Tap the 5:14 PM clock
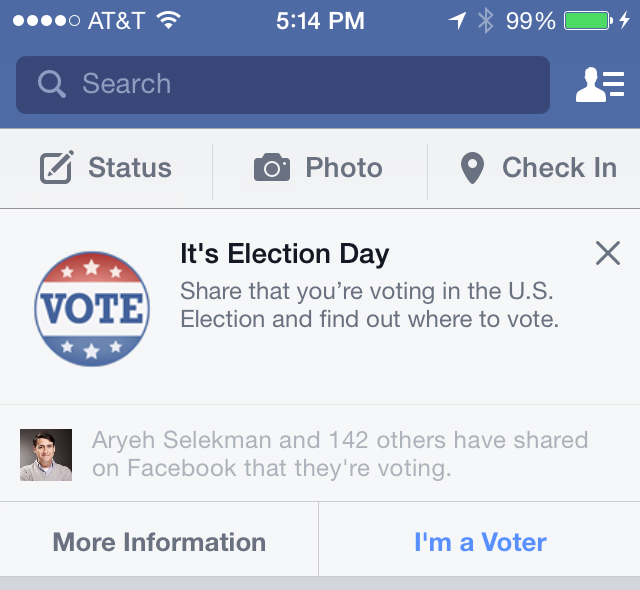 point(318,20)
